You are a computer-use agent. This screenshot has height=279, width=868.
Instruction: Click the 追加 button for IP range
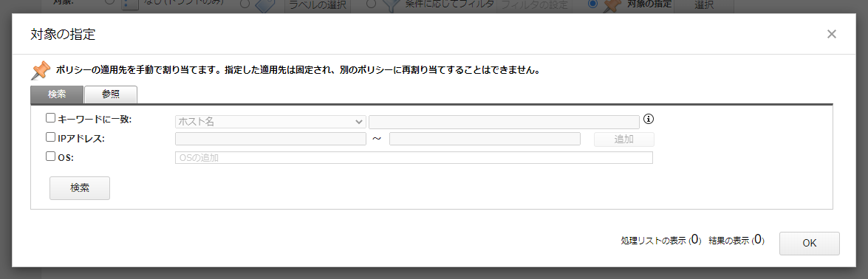click(x=624, y=139)
